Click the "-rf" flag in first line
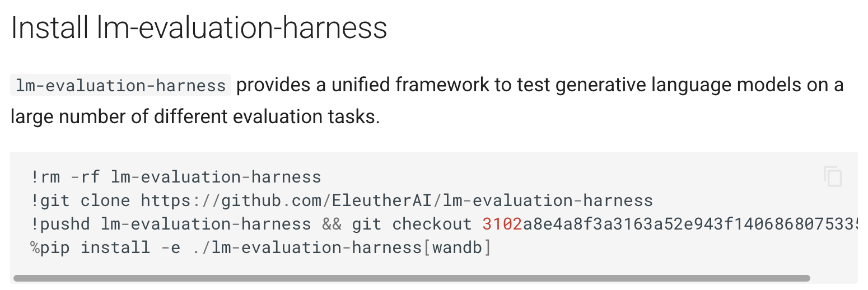Screen dimensions: 868x290 point(85,177)
